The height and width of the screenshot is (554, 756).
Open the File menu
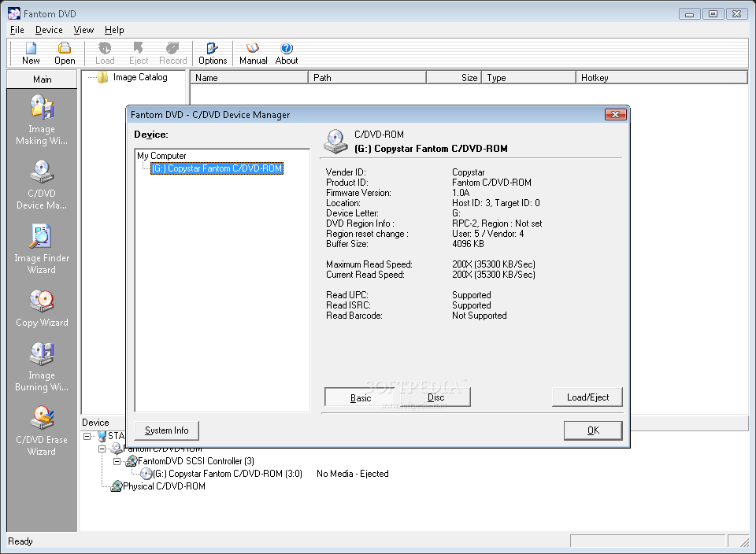point(17,30)
